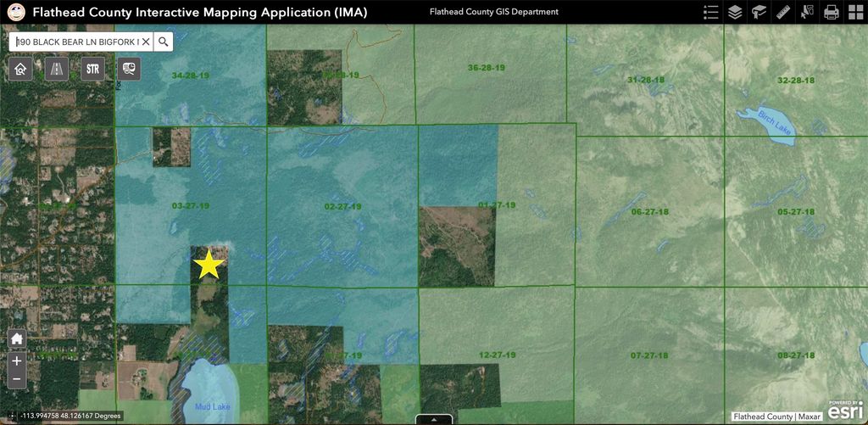Viewport: 868px width, 425px height.
Task: Select the Measurement ruler tool
Action: (783, 12)
